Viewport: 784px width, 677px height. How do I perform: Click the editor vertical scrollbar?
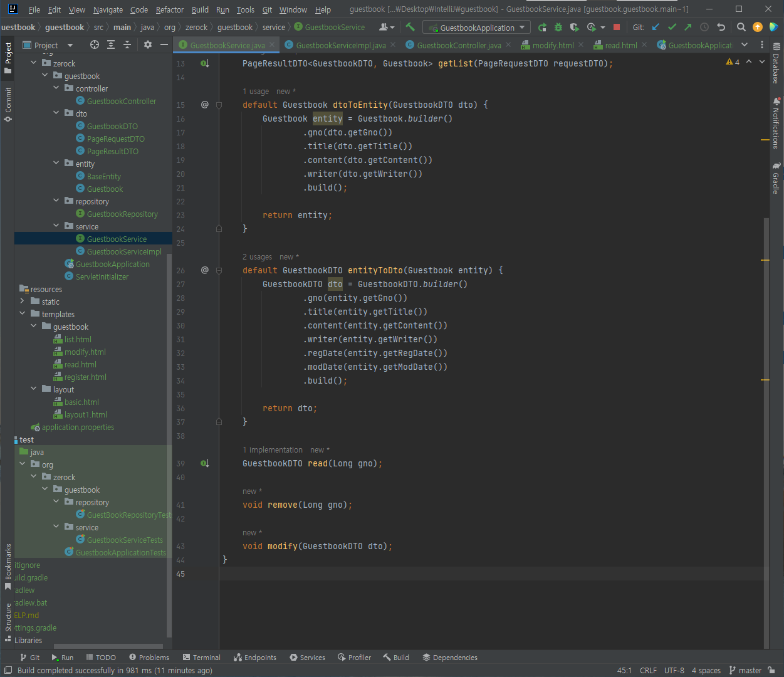(x=766, y=433)
